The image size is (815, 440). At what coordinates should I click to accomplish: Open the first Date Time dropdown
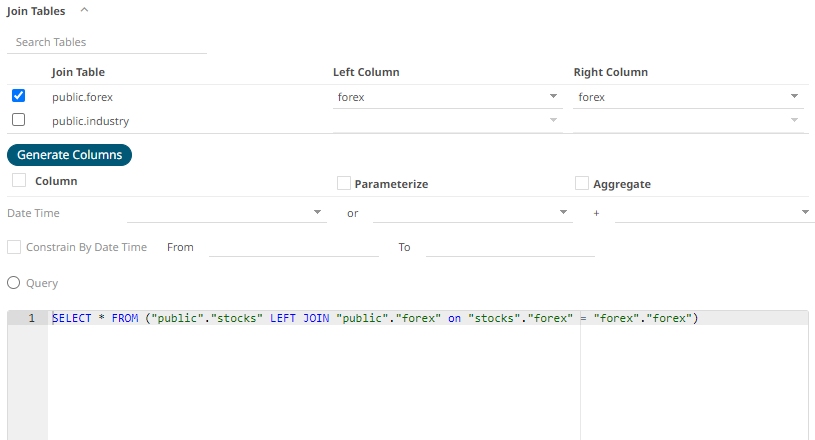point(226,213)
